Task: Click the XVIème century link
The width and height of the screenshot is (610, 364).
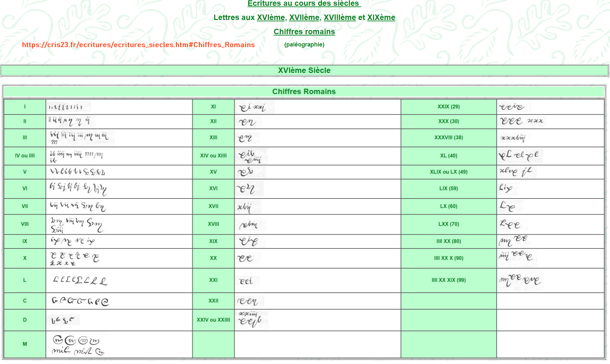Action: click(271, 17)
